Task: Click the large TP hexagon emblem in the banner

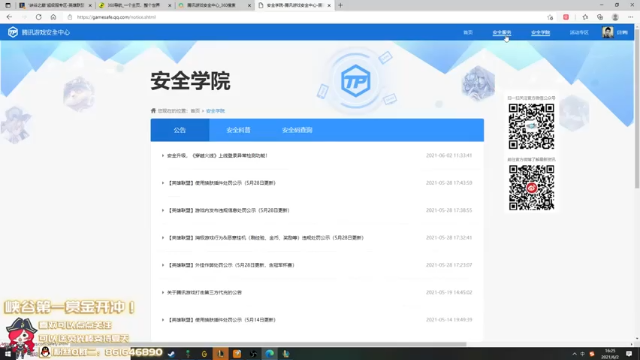Action: click(356, 81)
